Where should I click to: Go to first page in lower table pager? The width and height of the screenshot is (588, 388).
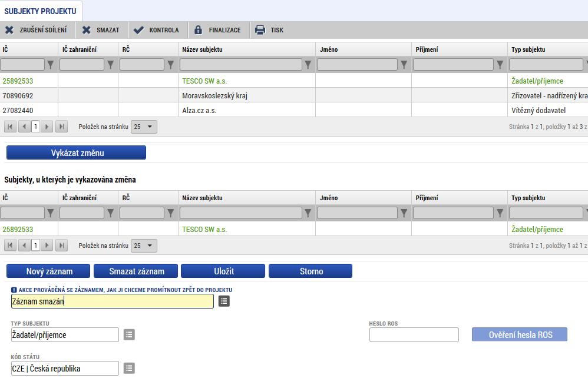click(x=10, y=246)
